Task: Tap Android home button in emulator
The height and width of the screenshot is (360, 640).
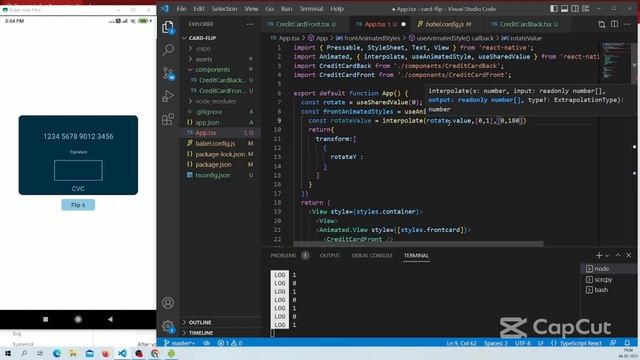Action: tap(78, 319)
